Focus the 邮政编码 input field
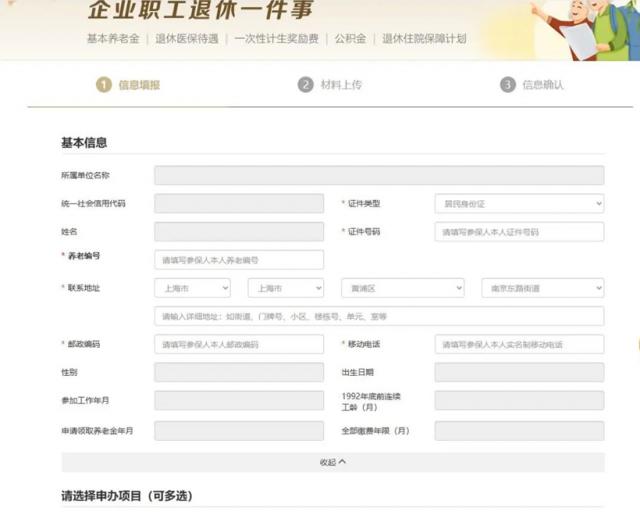 tap(239, 344)
